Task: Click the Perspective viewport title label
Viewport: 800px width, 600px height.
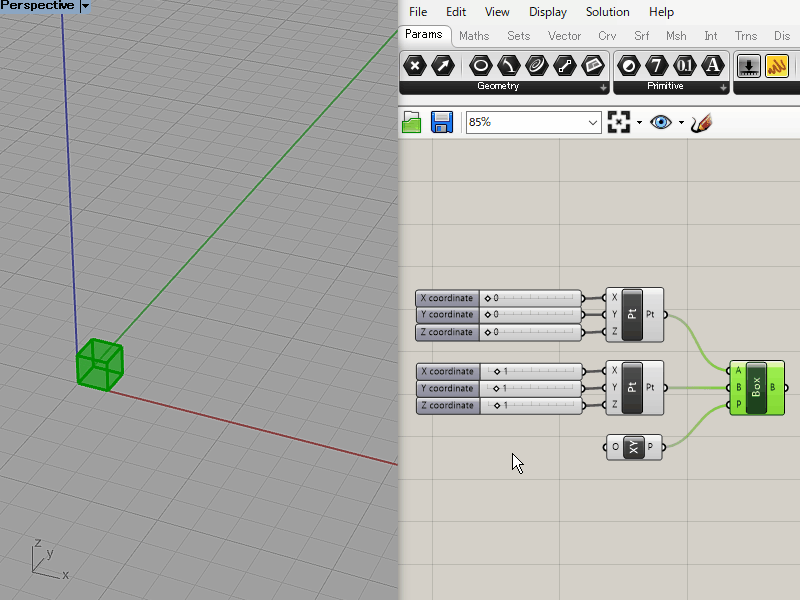Action: pos(38,6)
